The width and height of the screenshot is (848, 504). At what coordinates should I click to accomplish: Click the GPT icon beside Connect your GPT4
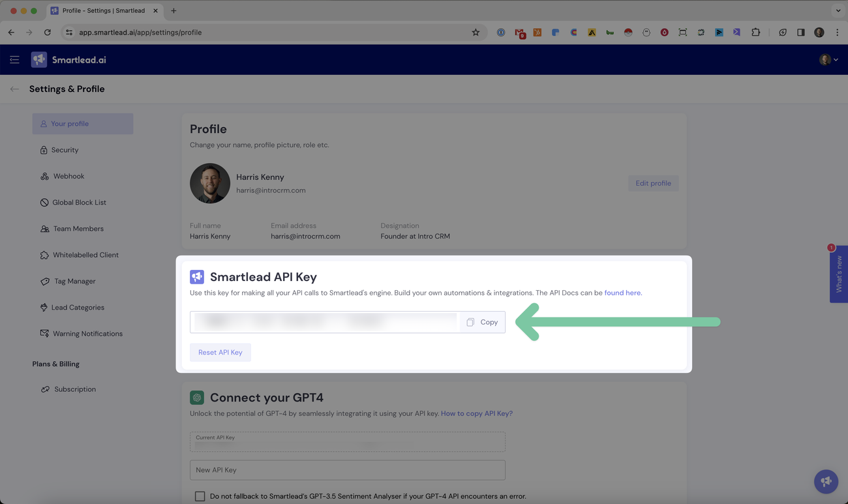point(197,397)
